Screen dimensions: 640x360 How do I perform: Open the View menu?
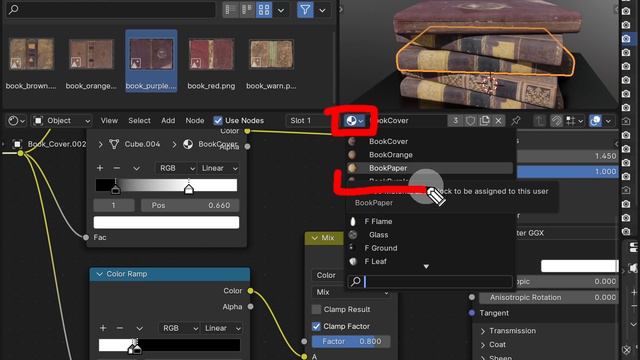coord(109,121)
